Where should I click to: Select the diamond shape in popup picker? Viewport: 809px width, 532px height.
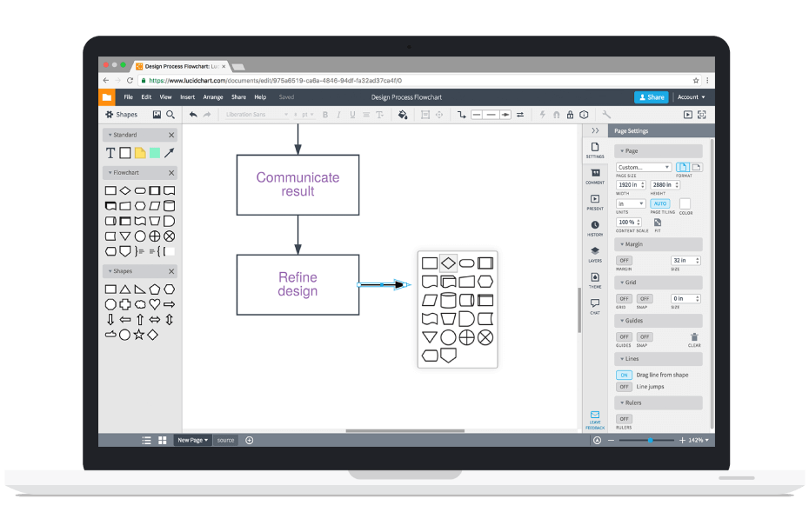[448, 263]
